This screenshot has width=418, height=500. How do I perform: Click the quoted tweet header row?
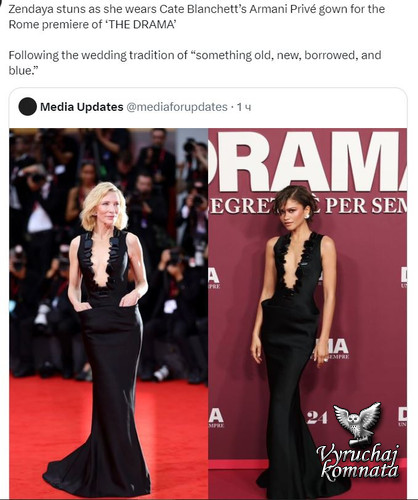pyautogui.click(x=208, y=107)
